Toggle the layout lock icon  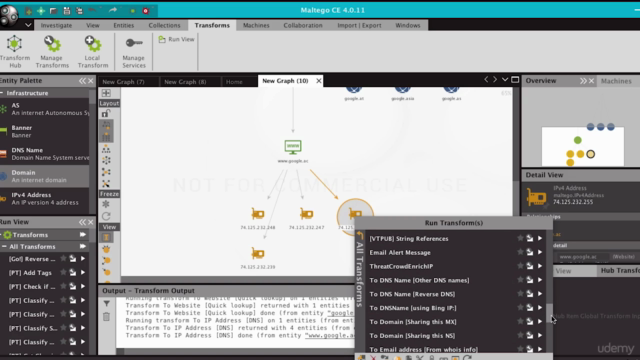[106, 113]
